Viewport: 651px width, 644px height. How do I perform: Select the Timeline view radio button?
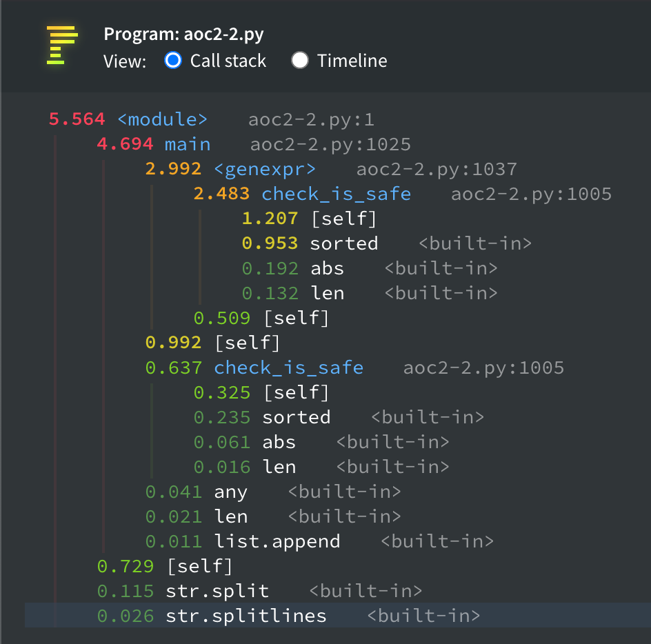300,61
